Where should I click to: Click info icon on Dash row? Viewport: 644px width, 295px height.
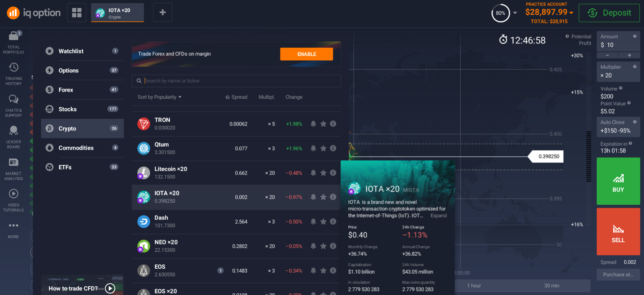[333, 221]
